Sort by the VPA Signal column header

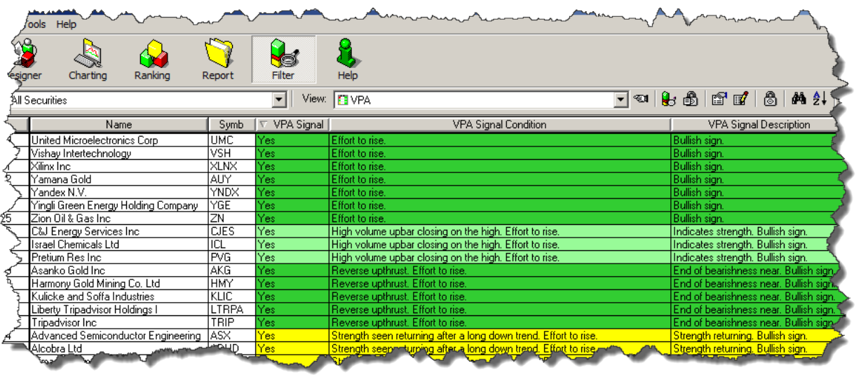[x=292, y=125]
